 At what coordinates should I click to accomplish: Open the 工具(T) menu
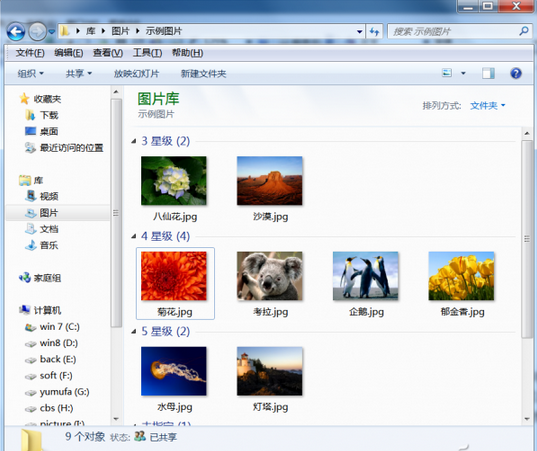[x=147, y=53]
